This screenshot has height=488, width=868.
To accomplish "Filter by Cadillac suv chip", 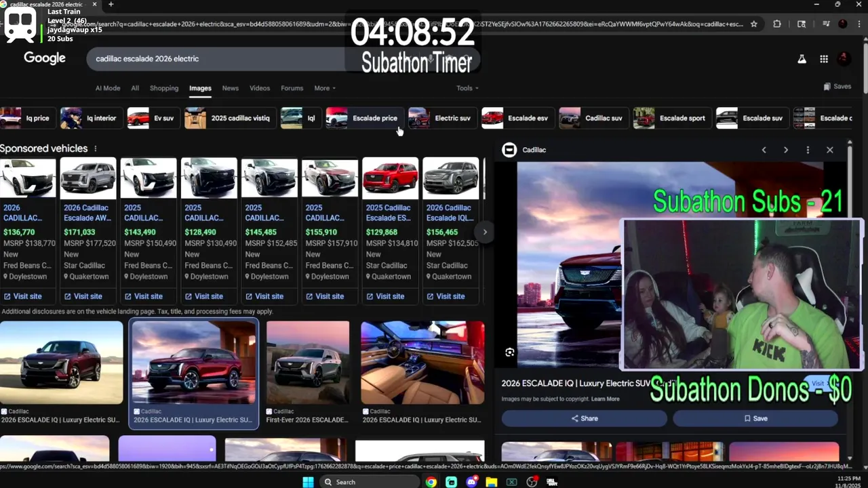I will (x=593, y=118).
